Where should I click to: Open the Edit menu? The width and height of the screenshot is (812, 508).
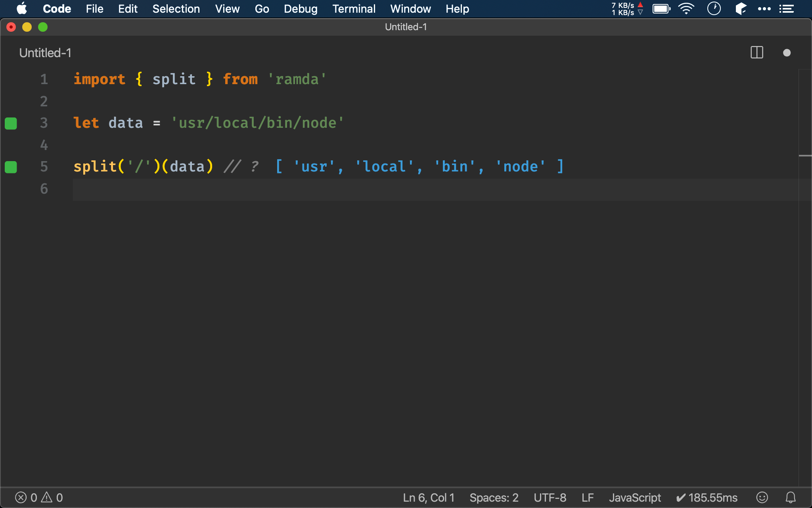[x=128, y=9]
